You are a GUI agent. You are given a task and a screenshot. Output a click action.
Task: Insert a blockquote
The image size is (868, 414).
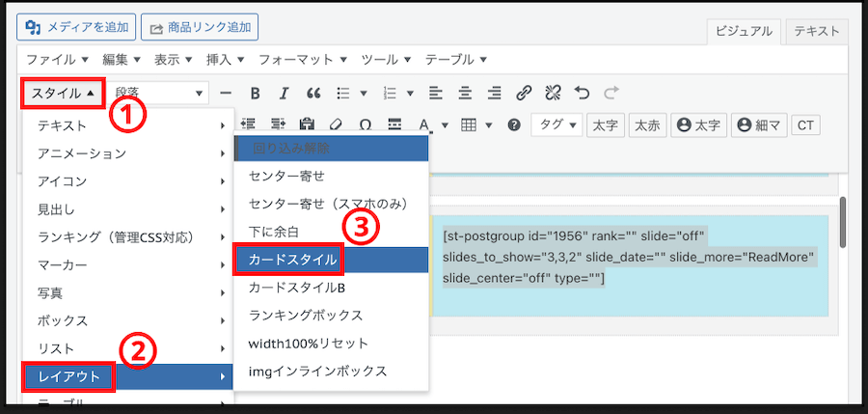(x=312, y=94)
